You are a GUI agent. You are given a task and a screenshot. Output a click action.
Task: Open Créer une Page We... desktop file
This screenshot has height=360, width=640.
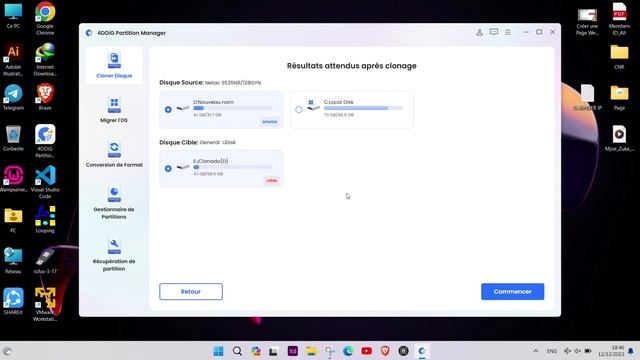pyautogui.click(x=587, y=21)
